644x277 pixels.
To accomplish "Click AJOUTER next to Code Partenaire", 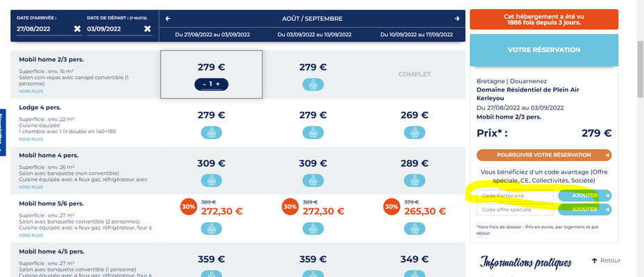I will [x=585, y=196].
